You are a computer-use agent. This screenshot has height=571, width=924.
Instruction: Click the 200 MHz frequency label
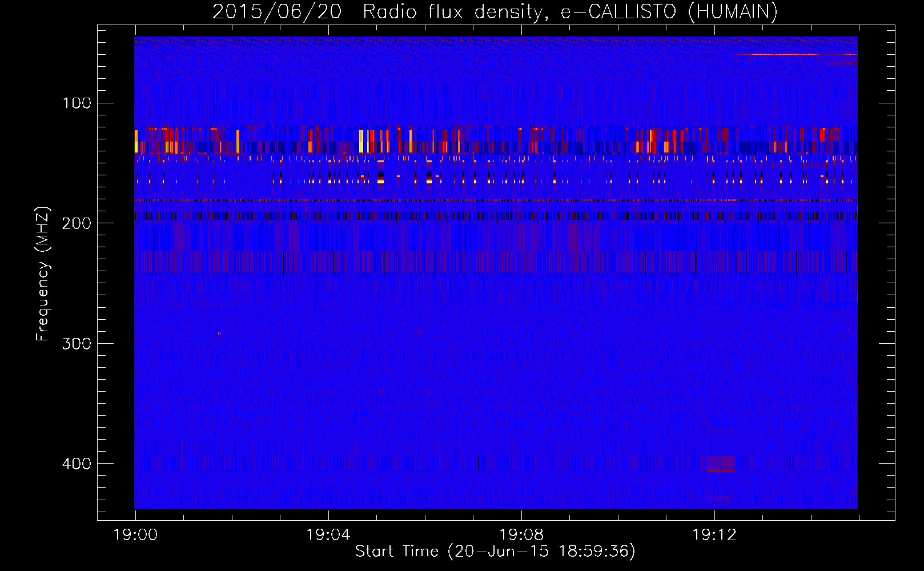pyautogui.click(x=77, y=223)
